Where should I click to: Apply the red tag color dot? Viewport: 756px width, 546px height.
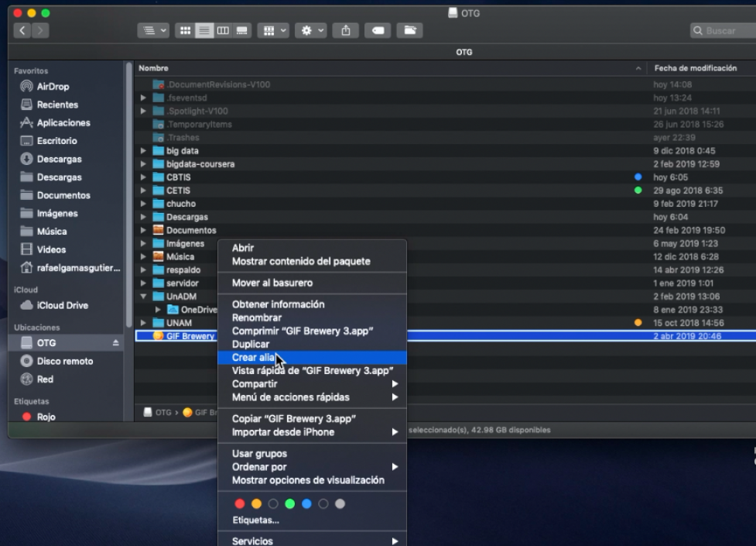(x=240, y=504)
